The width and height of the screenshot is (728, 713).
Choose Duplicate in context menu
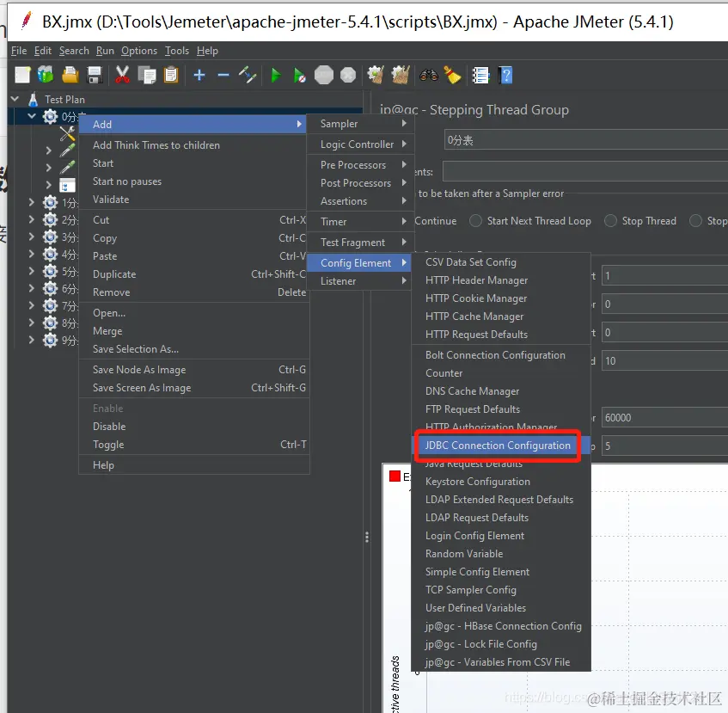[x=194, y=274]
